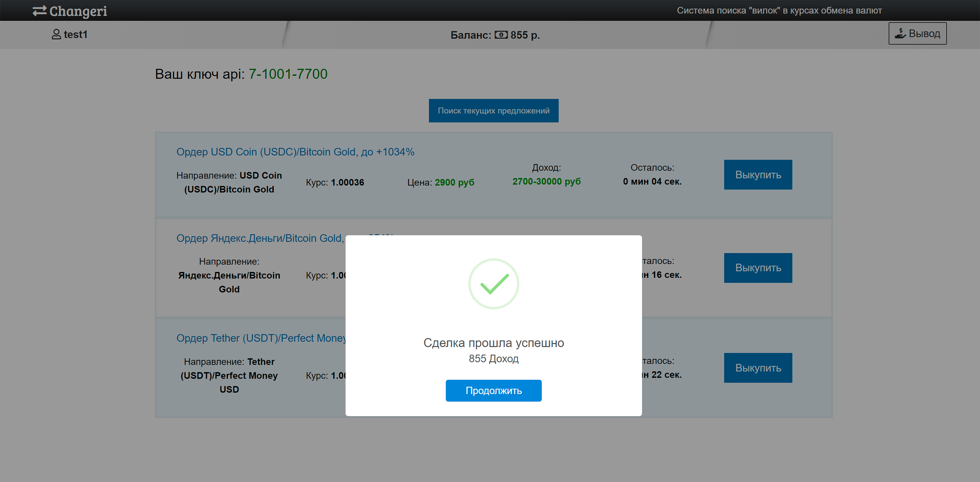This screenshot has height=482, width=980.
Task: Click the 22 сек. timer in the Tether order
Action: click(x=666, y=374)
